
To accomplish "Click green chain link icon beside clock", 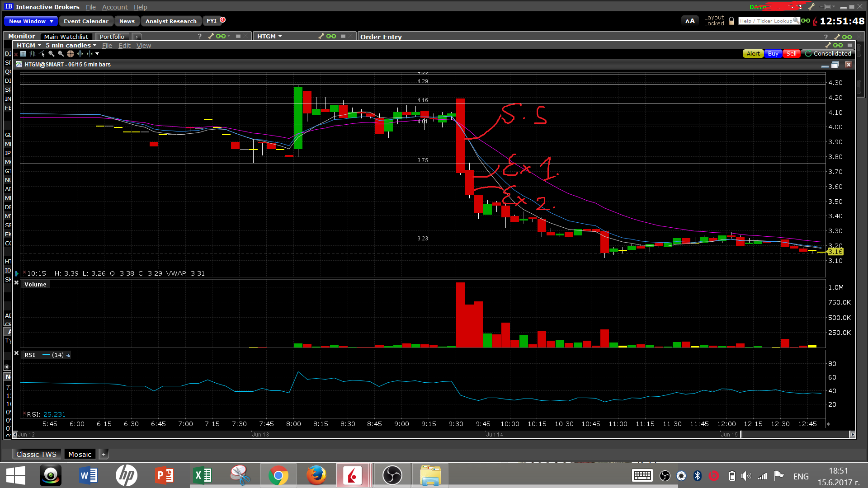I will coord(806,21).
